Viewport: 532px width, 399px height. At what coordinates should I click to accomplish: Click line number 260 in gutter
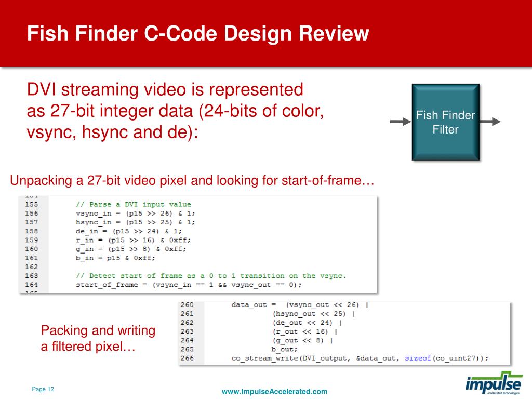point(187,304)
